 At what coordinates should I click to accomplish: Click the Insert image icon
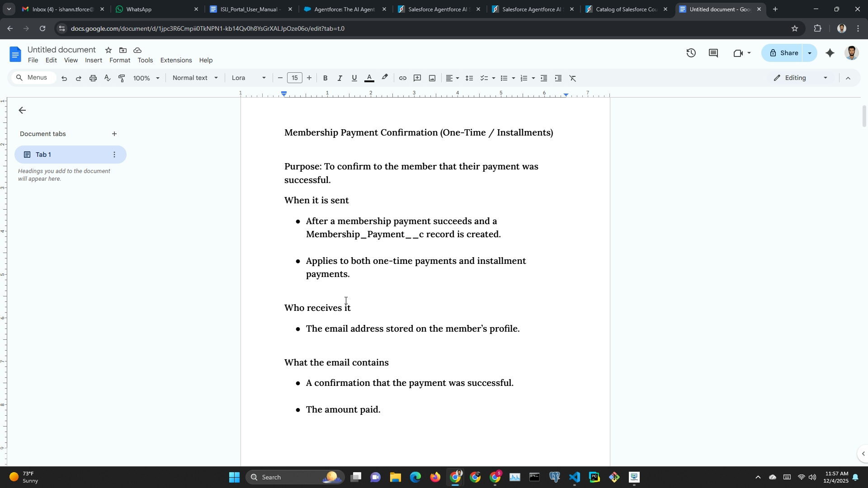click(x=432, y=78)
